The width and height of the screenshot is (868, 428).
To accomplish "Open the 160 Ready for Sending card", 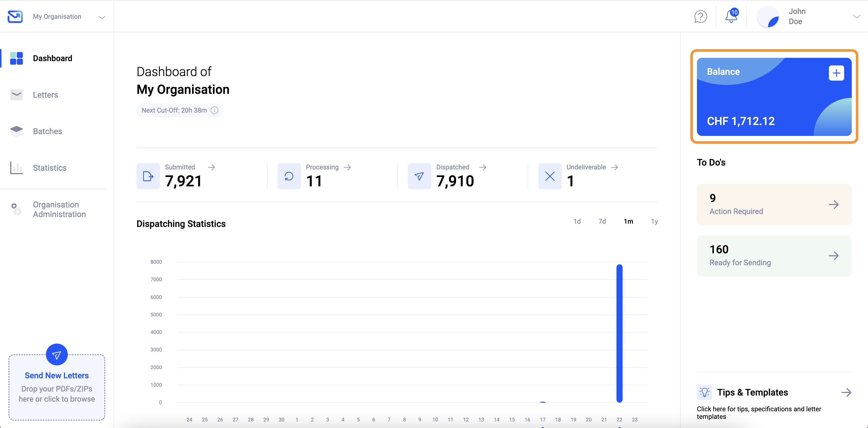I will tap(774, 256).
